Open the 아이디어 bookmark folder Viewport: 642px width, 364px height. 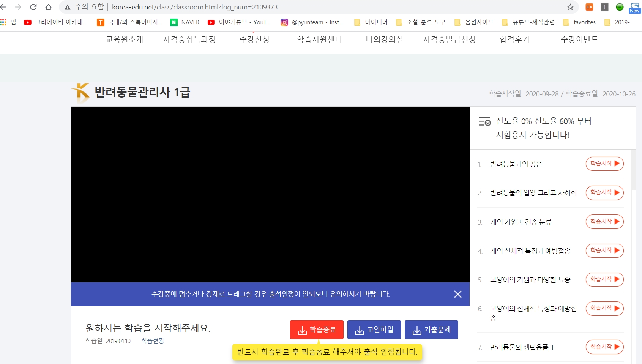point(371,22)
